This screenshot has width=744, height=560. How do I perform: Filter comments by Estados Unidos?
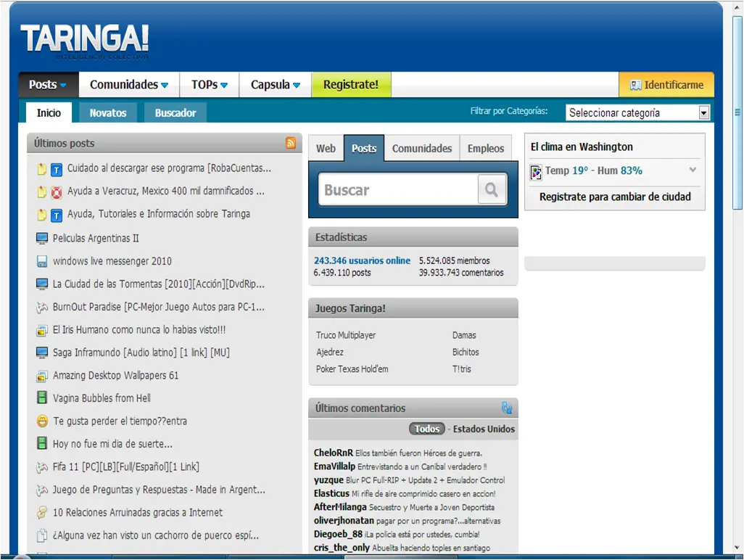484,429
